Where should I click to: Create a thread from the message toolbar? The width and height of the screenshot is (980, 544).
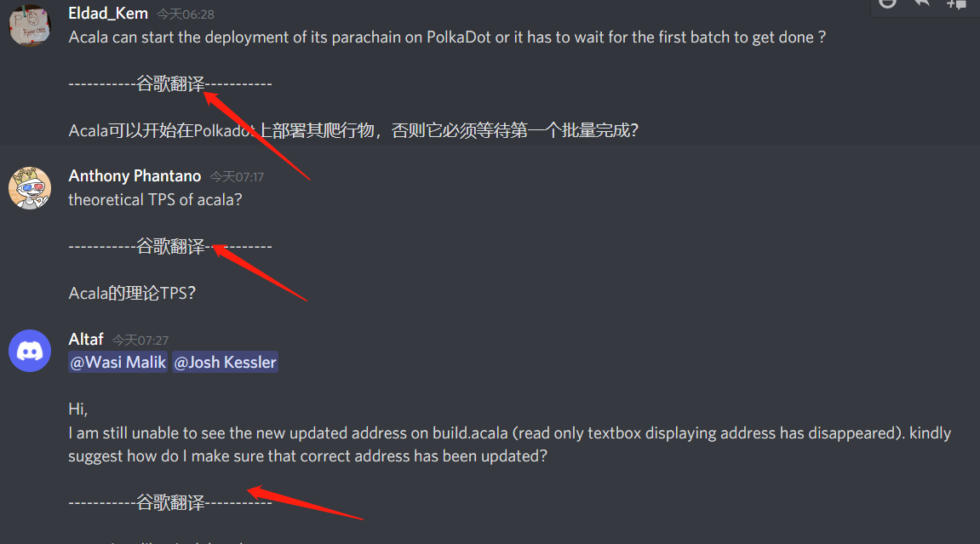click(x=956, y=3)
